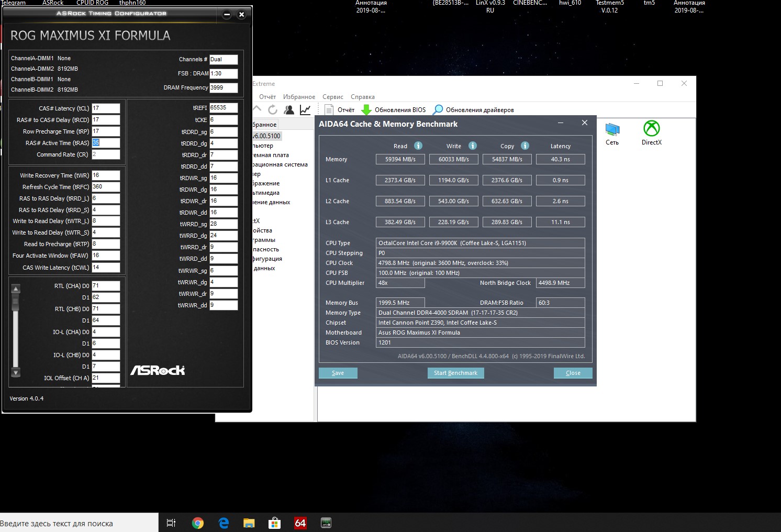Click the info icon next to Copy
The image size is (781, 532).
tap(525, 146)
